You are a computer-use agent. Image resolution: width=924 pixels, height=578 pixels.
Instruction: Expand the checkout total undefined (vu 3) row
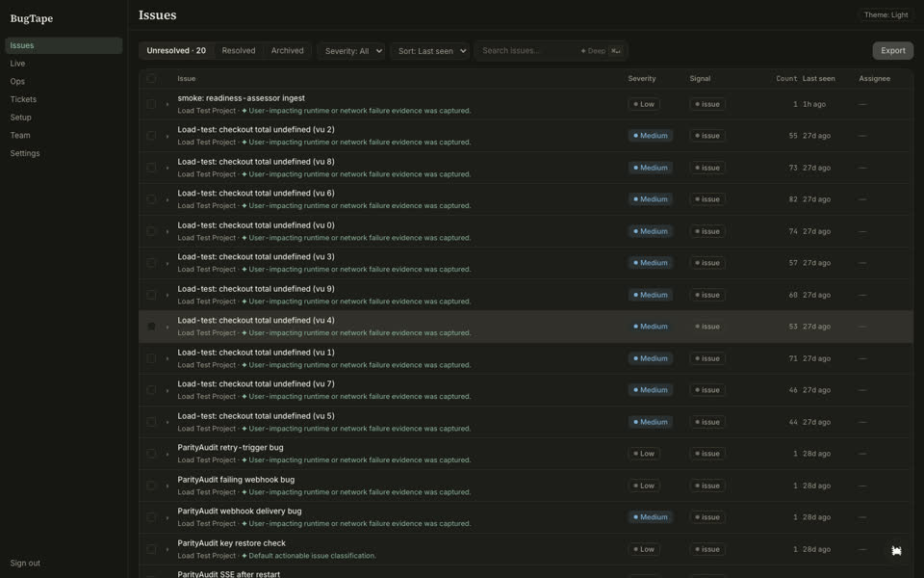tap(167, 263)
